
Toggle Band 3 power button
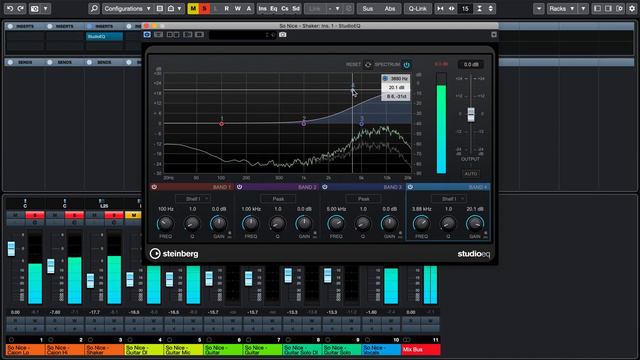coord(325,187)
